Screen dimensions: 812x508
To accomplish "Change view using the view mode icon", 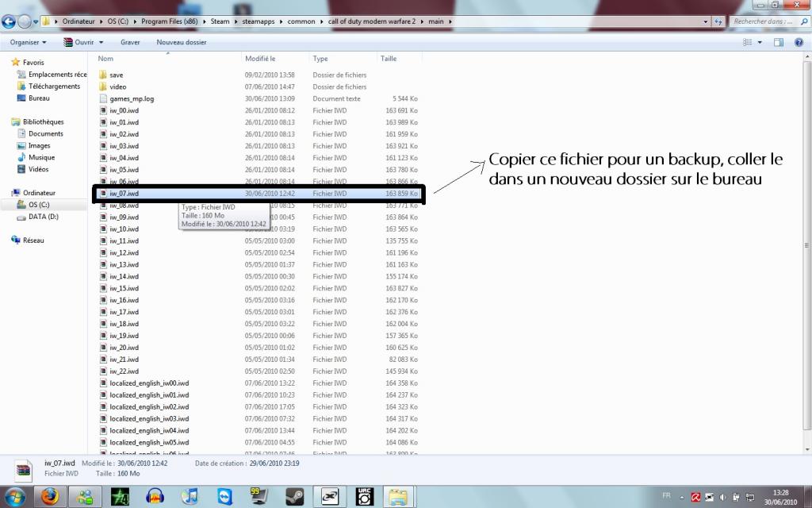I will tap(747, 43).
